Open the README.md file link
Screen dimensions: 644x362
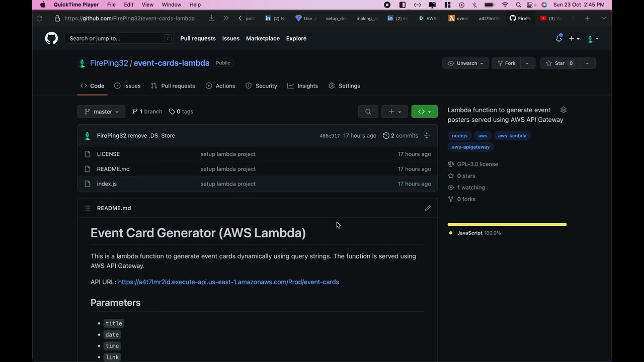coord(113,169)
